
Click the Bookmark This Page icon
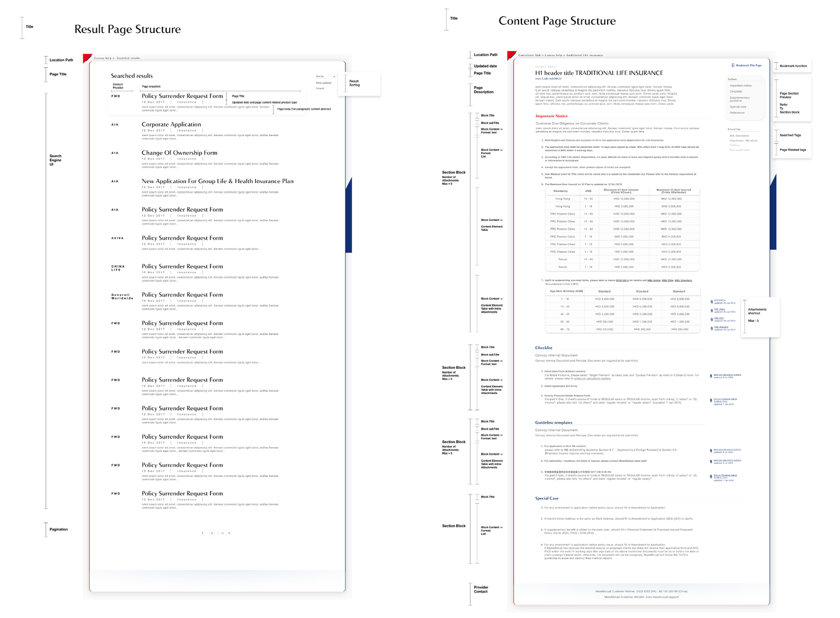tap(733, 66)
